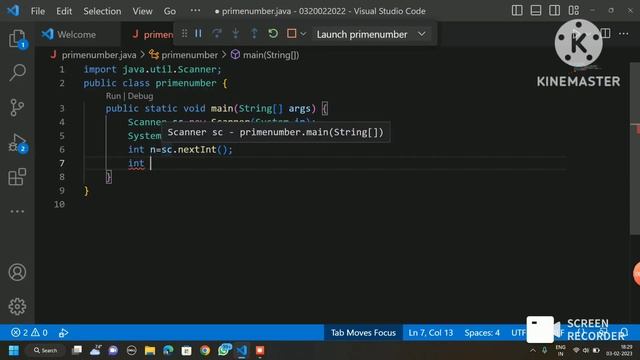Open the Run and Debug view
640x360 pixels.
pos(17,143)
